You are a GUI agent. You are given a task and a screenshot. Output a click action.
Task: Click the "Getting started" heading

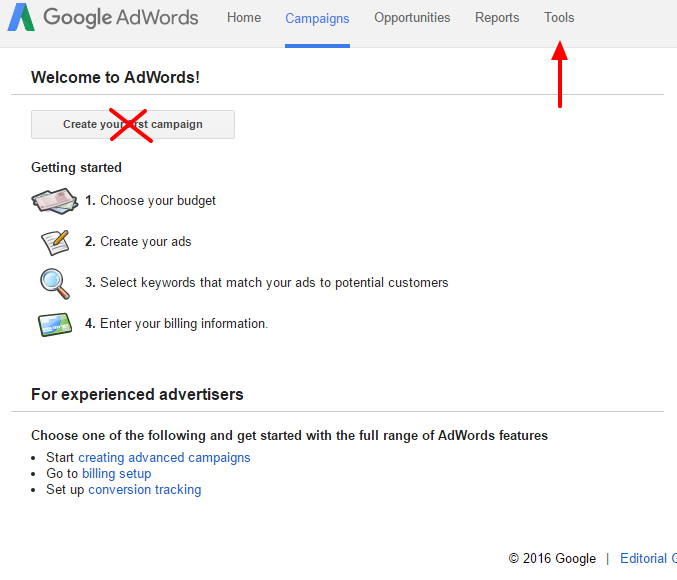tap(76, 168)
